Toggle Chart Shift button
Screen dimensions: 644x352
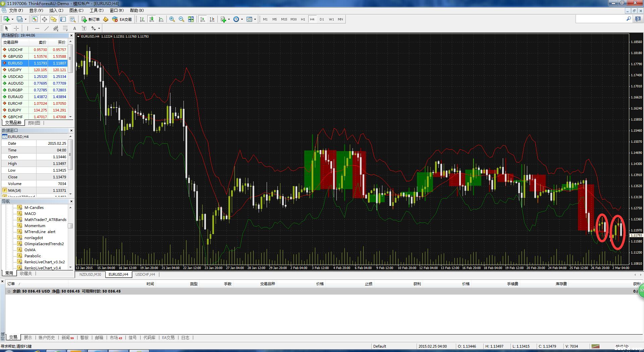click(x=212, y=19)
